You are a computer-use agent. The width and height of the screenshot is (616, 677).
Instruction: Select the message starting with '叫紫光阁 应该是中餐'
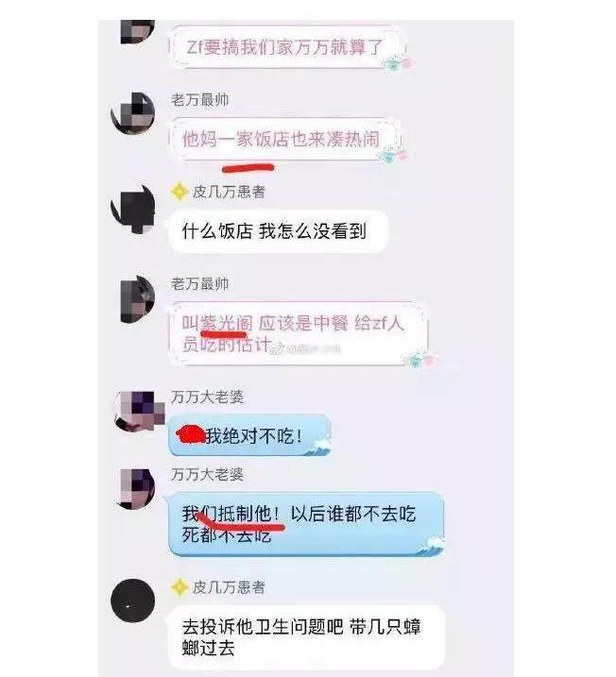point(298,333)
